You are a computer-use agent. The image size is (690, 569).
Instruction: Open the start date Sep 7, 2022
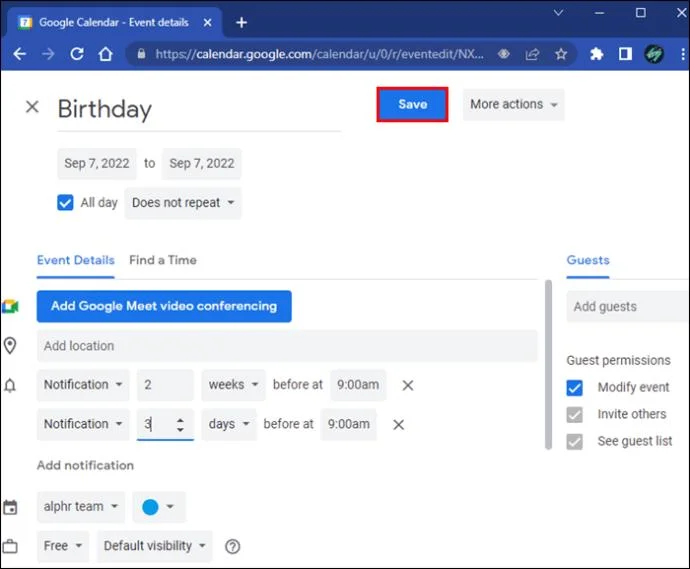coord(97,164)
